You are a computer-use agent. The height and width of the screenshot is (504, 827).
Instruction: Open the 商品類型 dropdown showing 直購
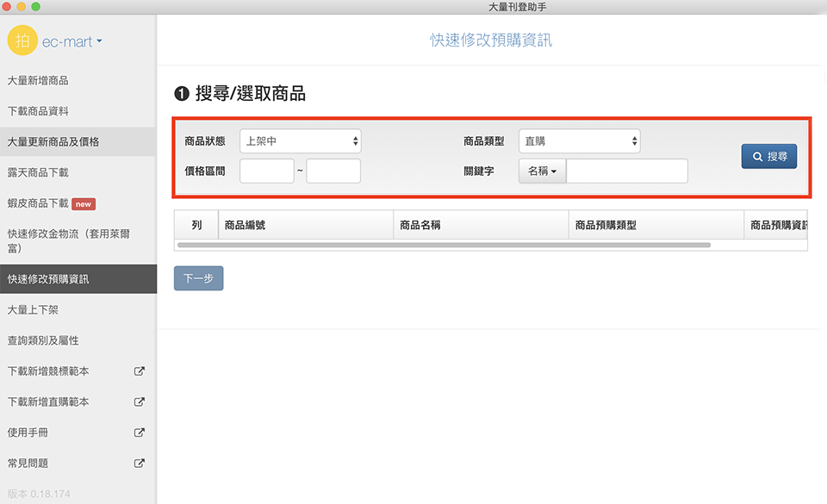pyautogui.click(x=579, y=141)
